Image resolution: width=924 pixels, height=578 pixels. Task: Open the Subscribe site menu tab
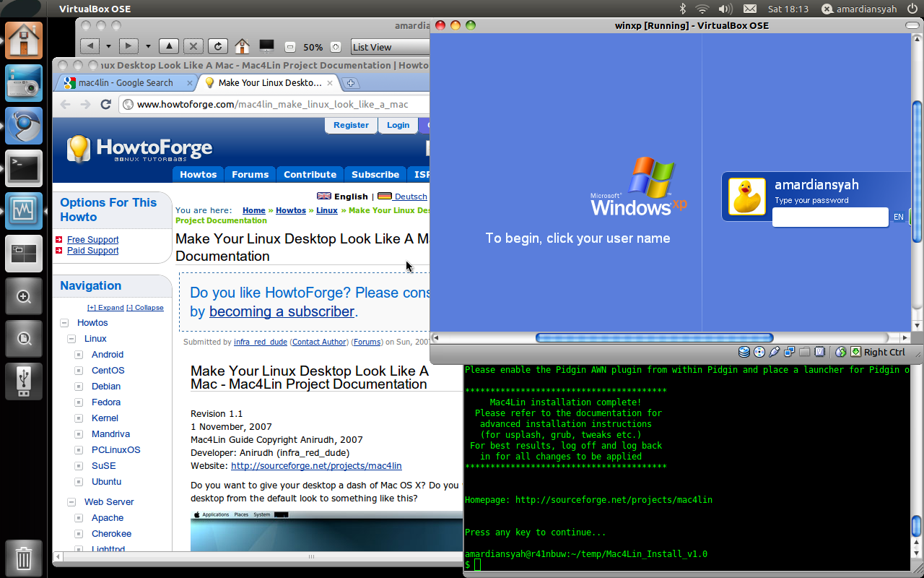coord(375,174)
